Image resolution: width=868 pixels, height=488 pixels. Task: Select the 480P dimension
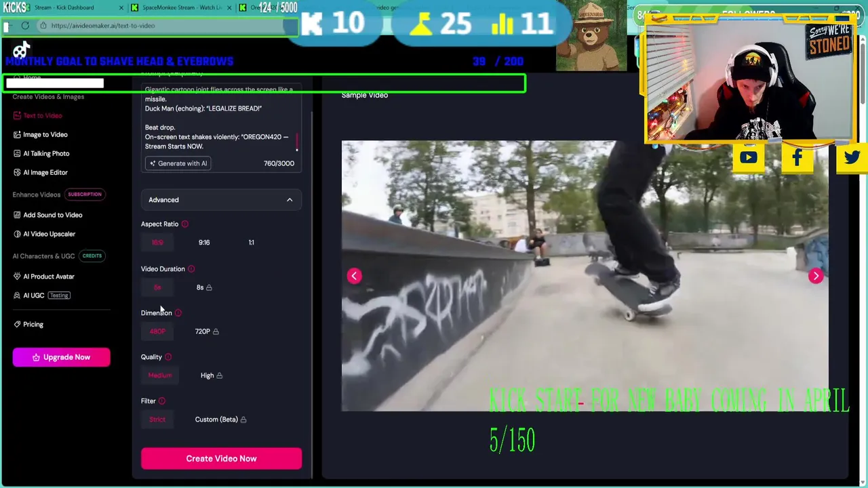point(157,331)
